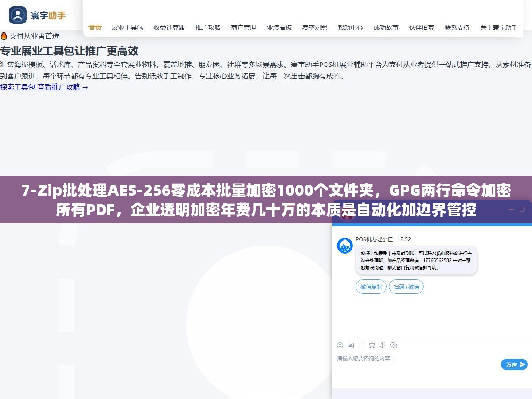Click the 寰宇助手 logo icon
The height and width of the screenshot is (399, 532).
point(18,15)
